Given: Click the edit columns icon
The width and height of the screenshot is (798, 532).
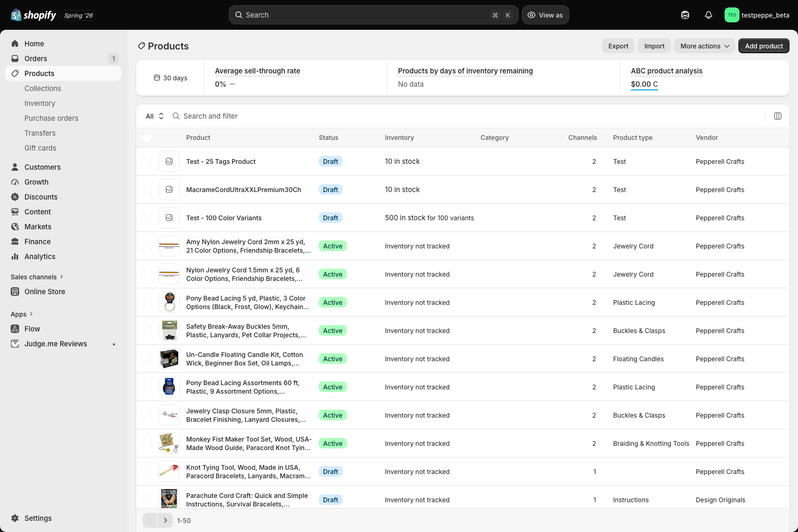Looking at the screenshot, I should 778,116.
